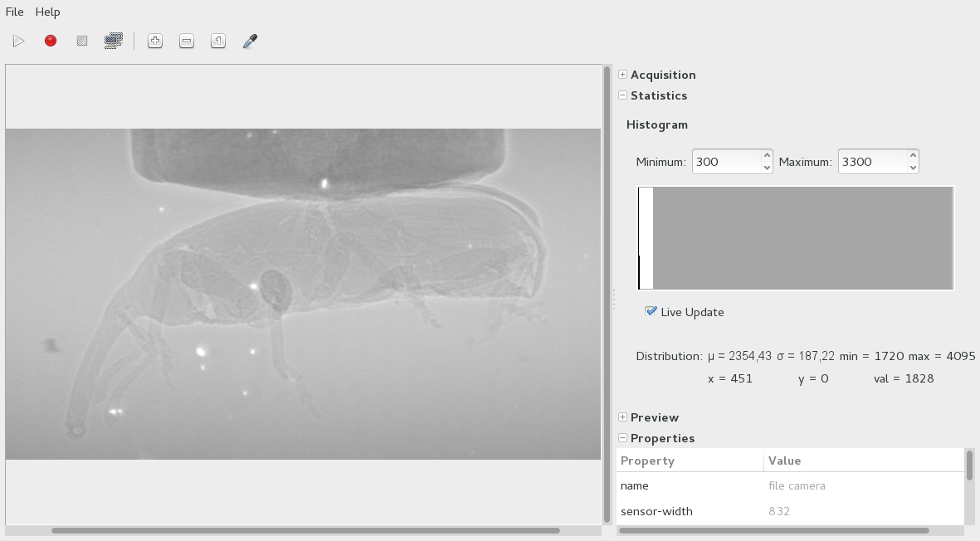Expand the Acquisition section

pos(622,75)
